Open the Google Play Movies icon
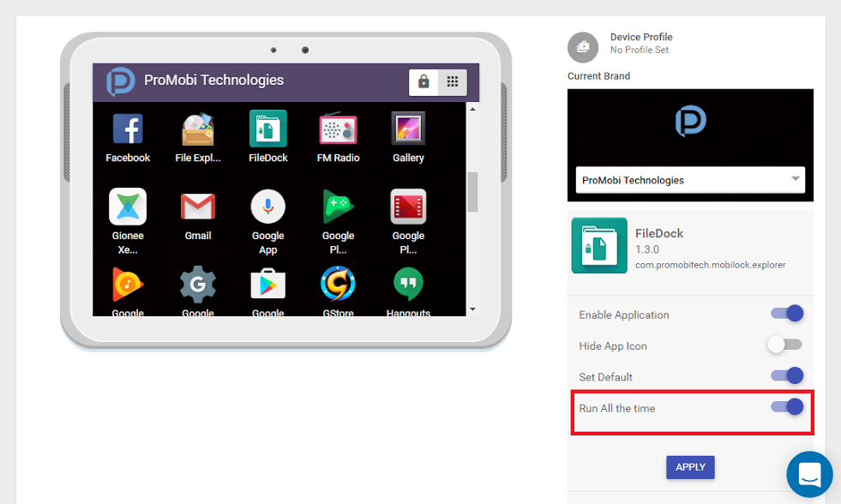This screenshot has height=504, width=841. click(408, 207)
